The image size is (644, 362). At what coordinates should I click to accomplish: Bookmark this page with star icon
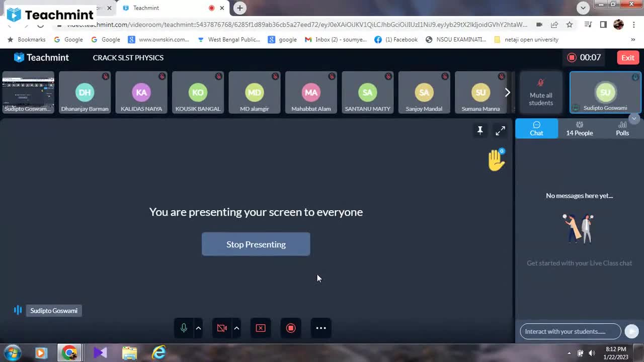point(569,25)
